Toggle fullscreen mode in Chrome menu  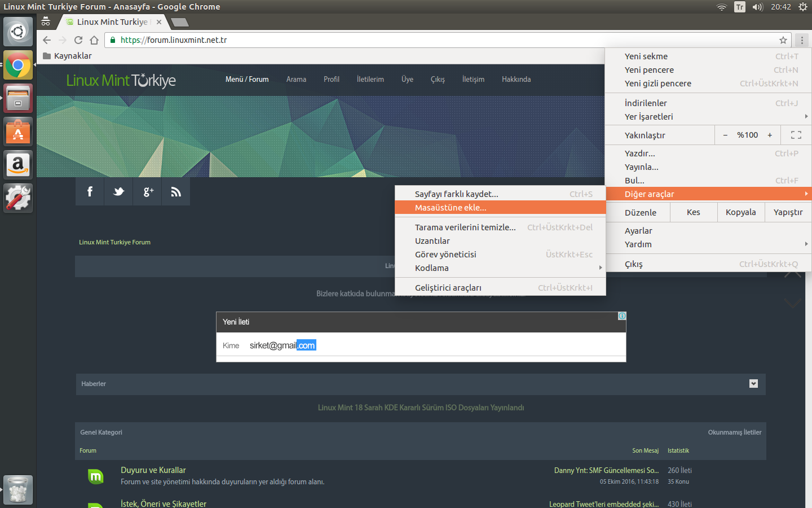[796, 135]
